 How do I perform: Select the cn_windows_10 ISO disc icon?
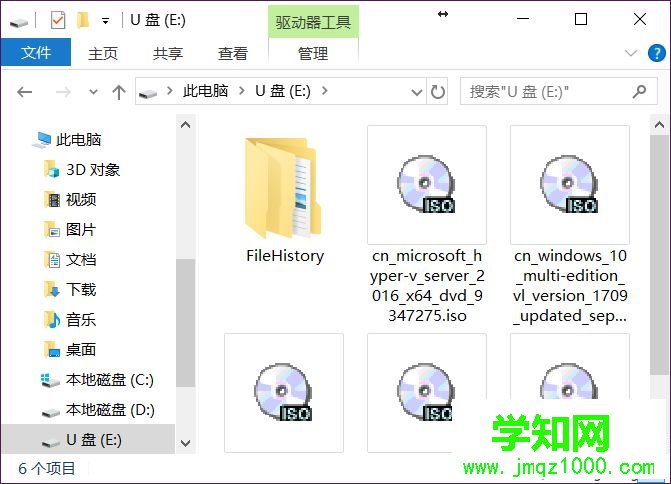[569, 184]
